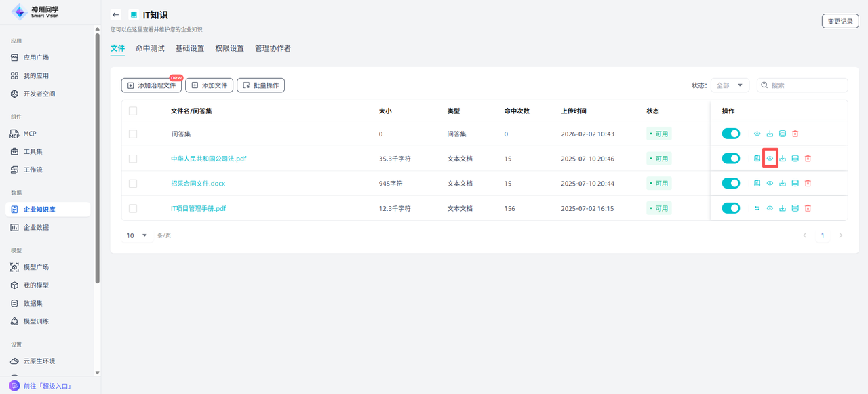
Task: Open 变更记录 change log
Action: point(840,21)
